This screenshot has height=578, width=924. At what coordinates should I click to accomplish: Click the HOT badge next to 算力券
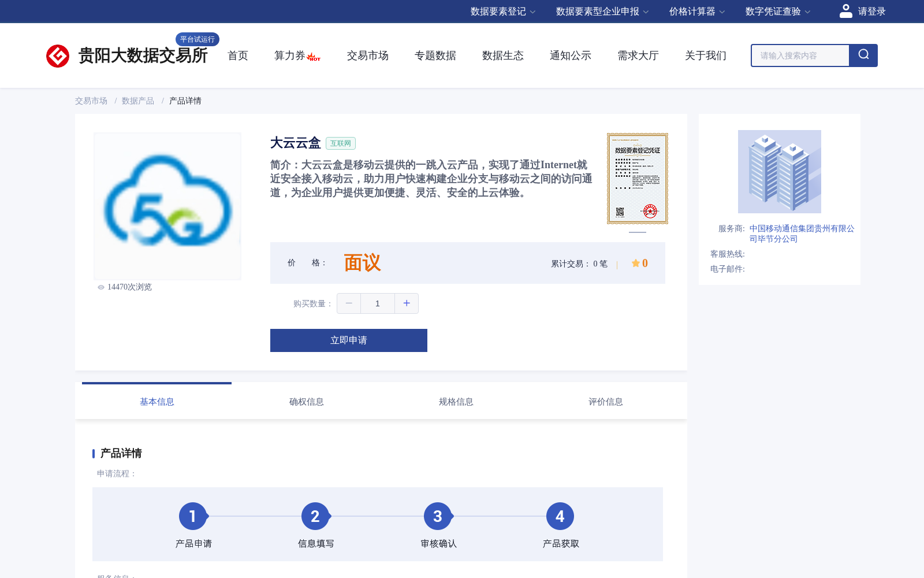click(x=314, y=57)
